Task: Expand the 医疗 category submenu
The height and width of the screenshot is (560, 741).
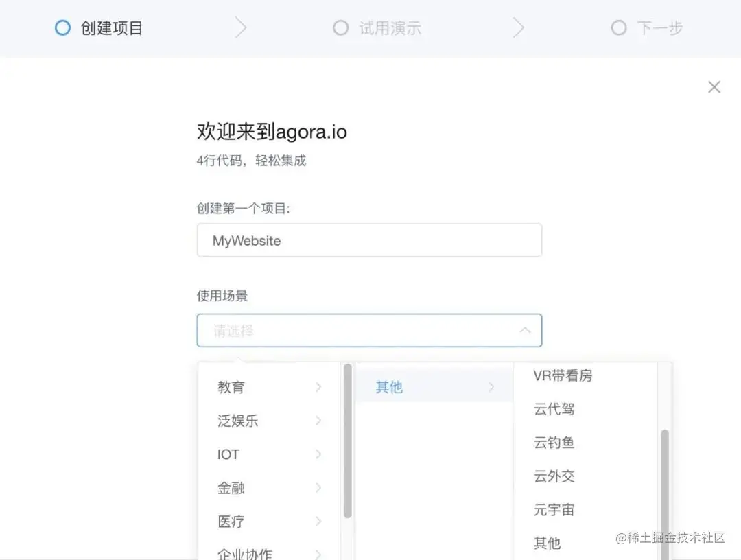Action: coord(318,522)
